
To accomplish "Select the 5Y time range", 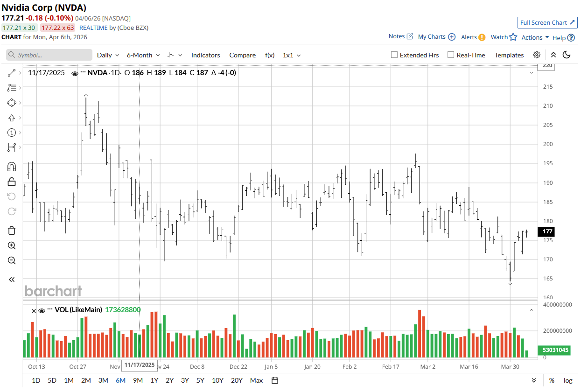I will (200, 380).
